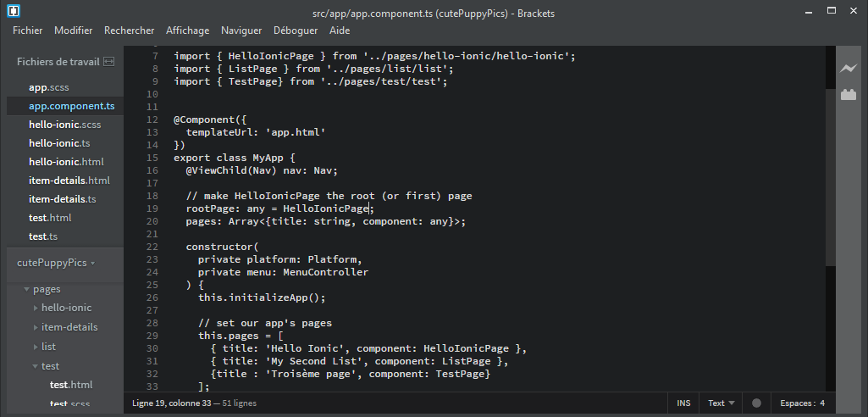Click line number 22 in gutter

[152, 247]
